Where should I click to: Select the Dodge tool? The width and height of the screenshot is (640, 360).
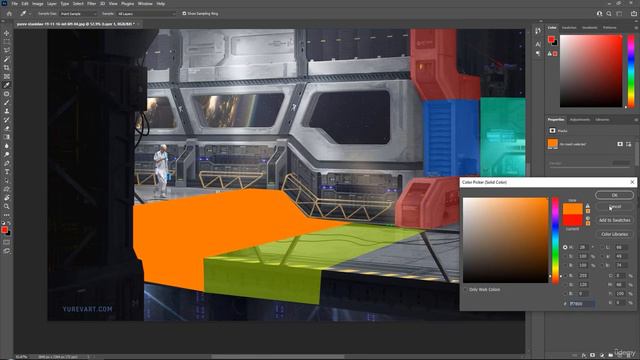click(7, 154)
